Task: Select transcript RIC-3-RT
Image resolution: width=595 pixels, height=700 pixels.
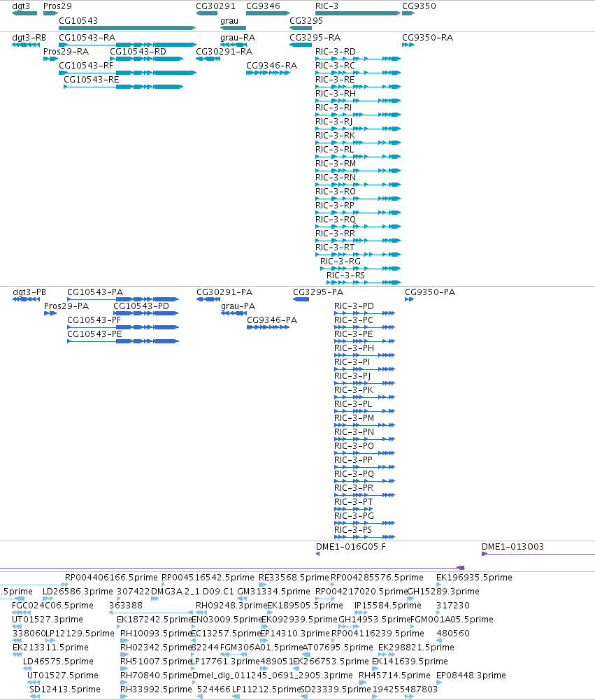Action: [x=358, y=255]
